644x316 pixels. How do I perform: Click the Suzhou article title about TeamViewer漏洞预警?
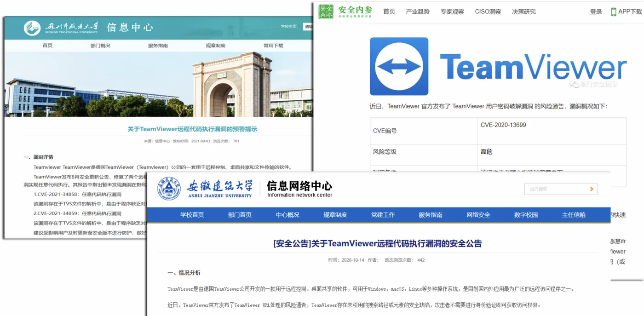(x=192, y=129)
